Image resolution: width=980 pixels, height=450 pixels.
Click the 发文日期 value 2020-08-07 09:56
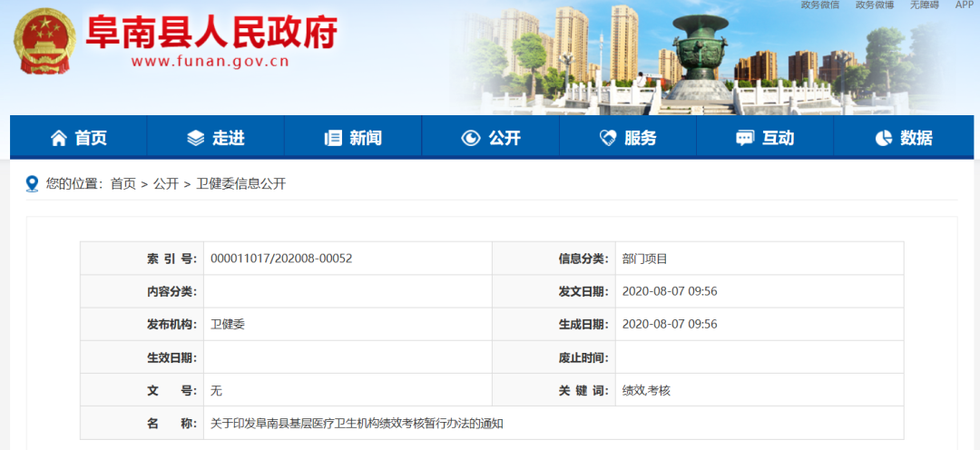click(670, 291)
